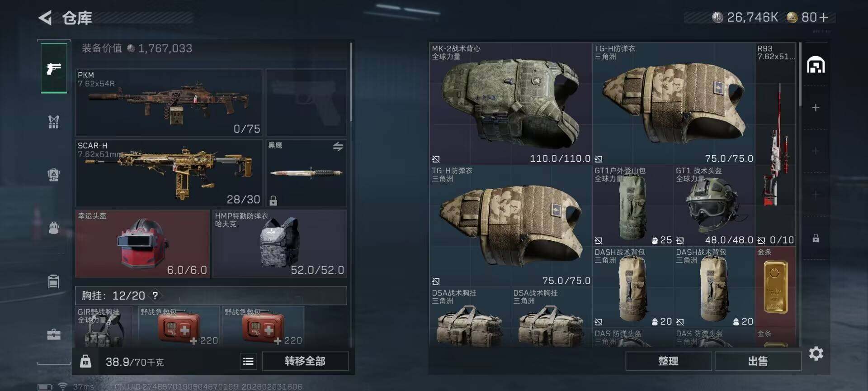Select the 金条 gold bar item

pyautogui.click(x=775, y=287)
